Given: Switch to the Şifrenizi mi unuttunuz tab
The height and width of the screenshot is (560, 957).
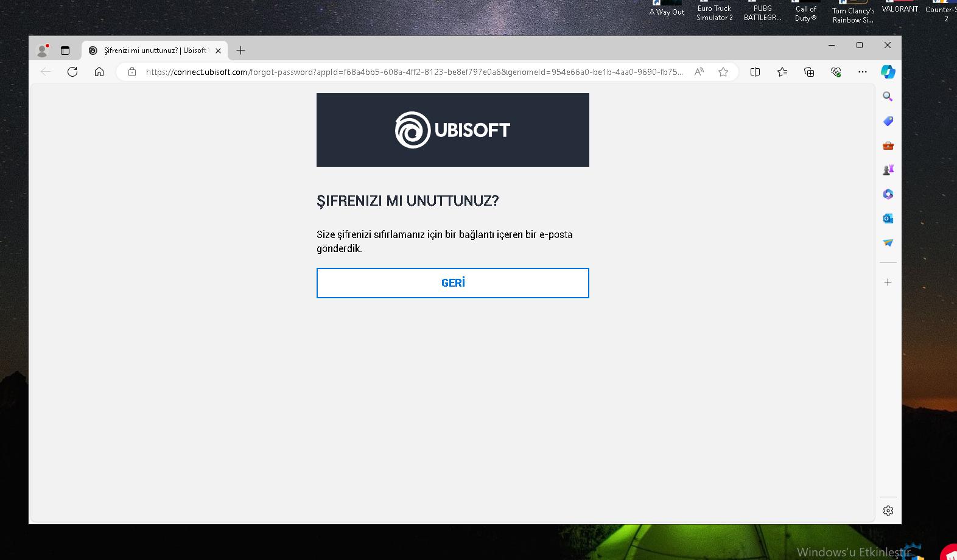Looking at the screenshot, I should pos(155,51).
